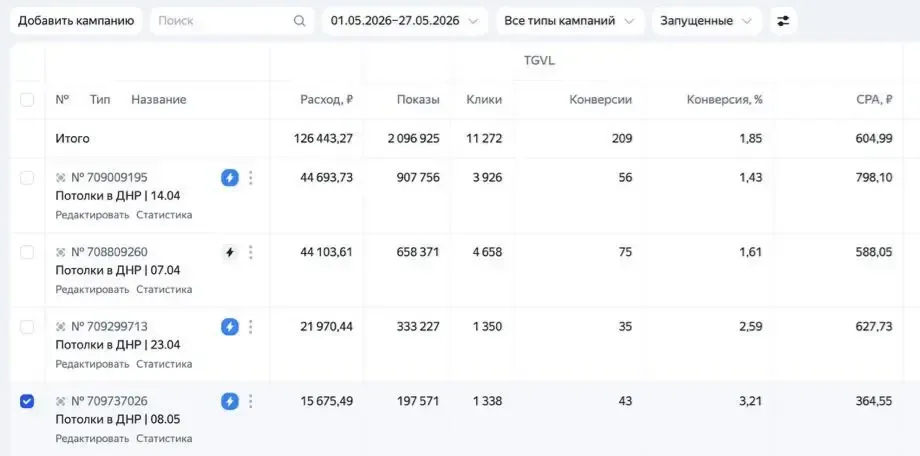Viewport: 920px width, 456px height.
Task: Click the type icon beside № 709737026
Action: click(x=60, y=401)
